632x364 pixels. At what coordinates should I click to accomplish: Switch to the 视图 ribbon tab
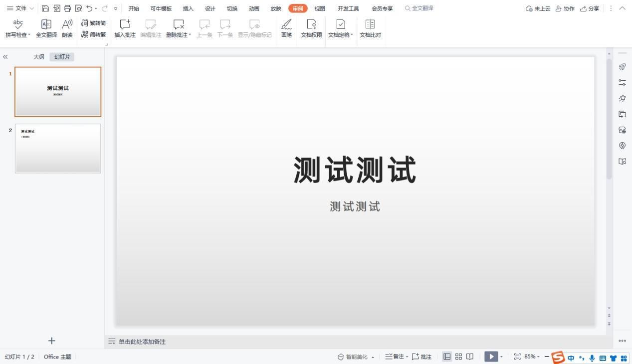[320, 8]
